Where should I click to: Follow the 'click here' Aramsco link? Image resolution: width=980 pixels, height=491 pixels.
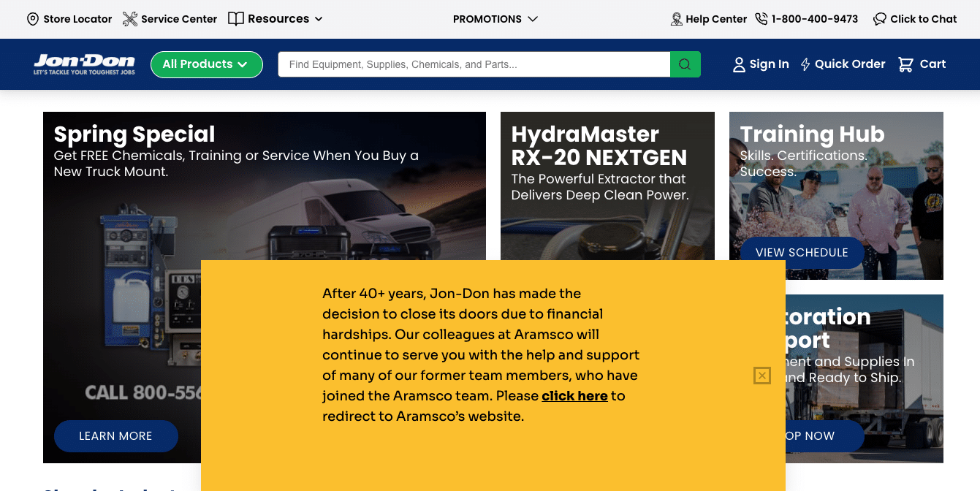point(574,396)
